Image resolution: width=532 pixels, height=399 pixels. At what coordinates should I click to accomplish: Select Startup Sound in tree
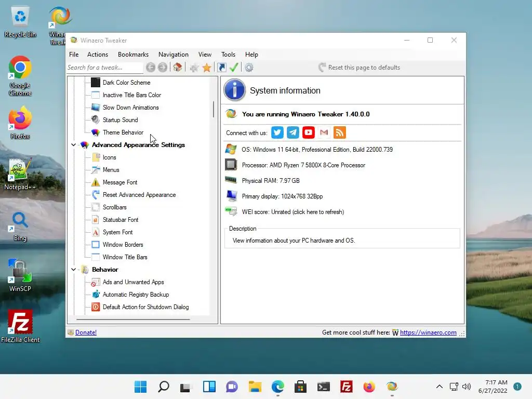(120, 120)
